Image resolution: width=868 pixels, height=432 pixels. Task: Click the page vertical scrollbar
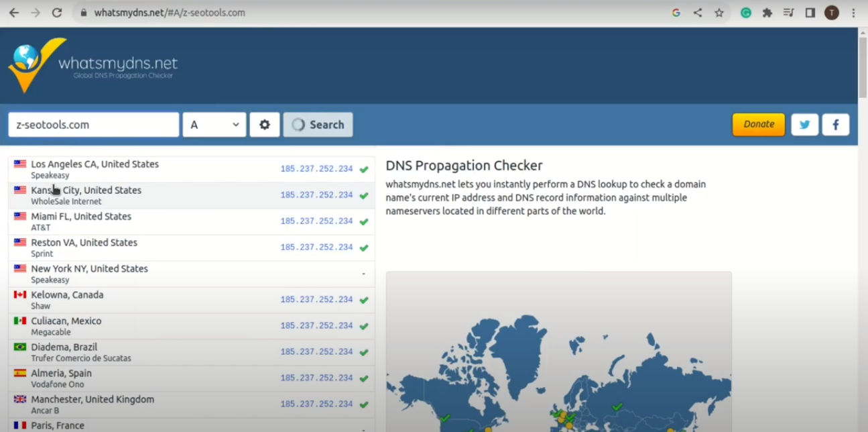863,229
